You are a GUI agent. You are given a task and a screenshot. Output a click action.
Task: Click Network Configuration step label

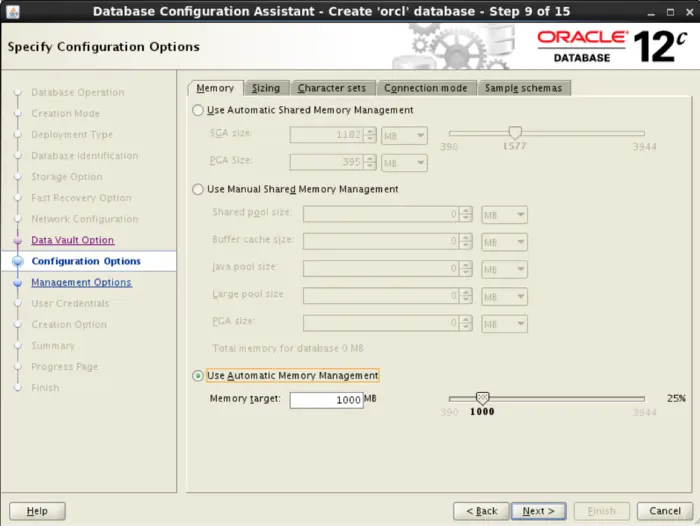[85, 219]
